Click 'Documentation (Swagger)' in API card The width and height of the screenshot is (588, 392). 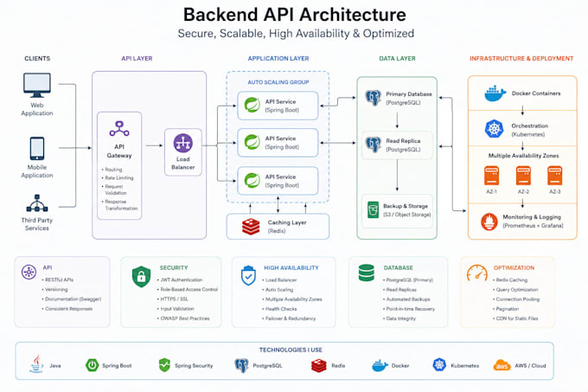click(x=73, y=299)
